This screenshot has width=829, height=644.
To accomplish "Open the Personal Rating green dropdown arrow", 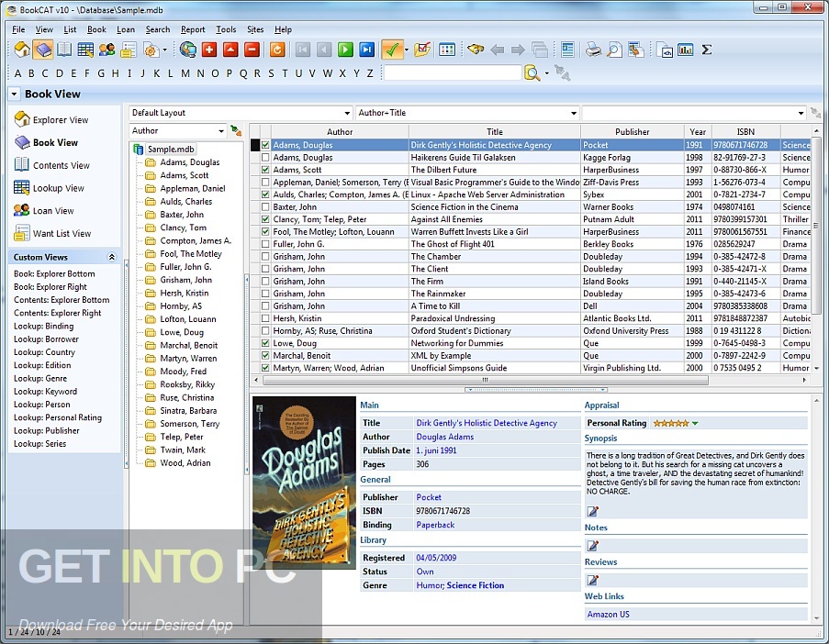I will [695, 423].
